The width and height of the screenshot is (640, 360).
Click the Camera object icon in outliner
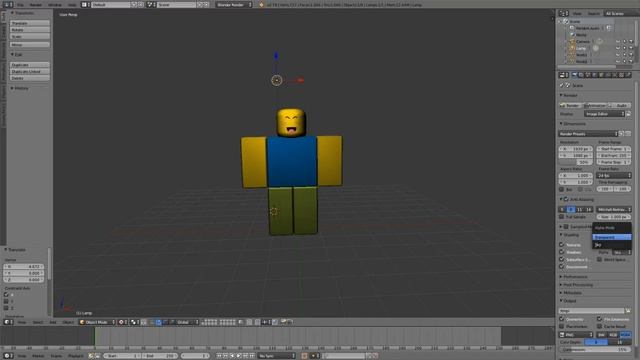[572, 42]
